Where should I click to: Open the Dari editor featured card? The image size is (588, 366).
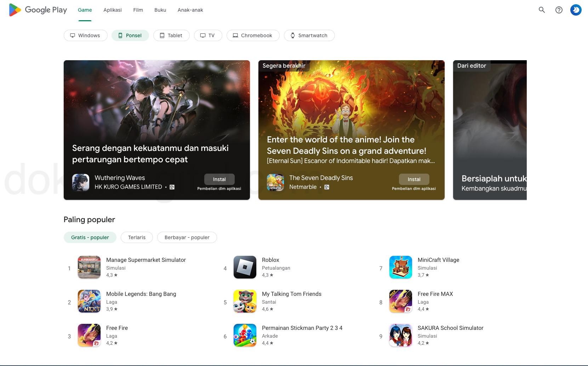(x=490, y=130)
